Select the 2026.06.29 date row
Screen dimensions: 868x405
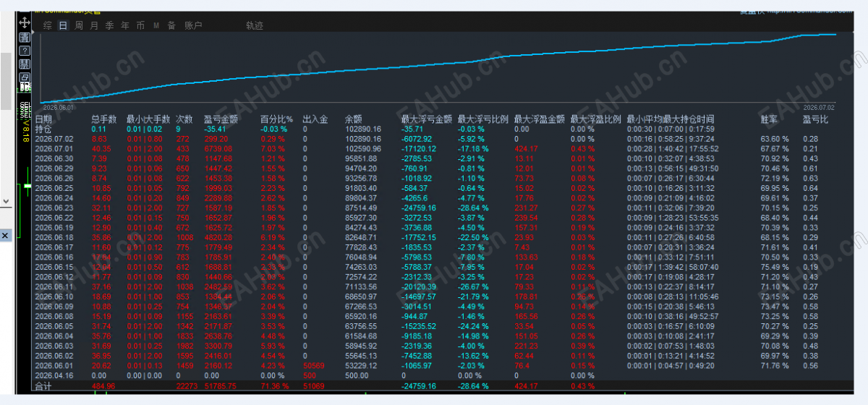[54, 168]
